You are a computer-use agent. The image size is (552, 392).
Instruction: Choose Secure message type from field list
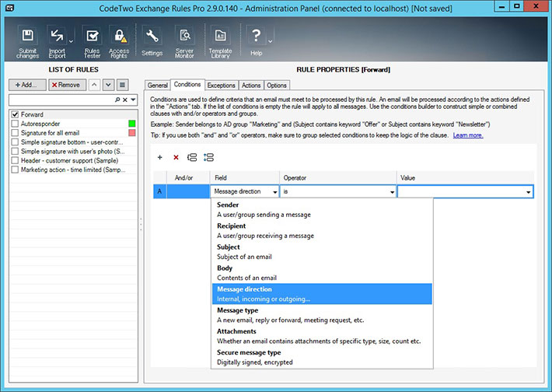coord(322,358)
